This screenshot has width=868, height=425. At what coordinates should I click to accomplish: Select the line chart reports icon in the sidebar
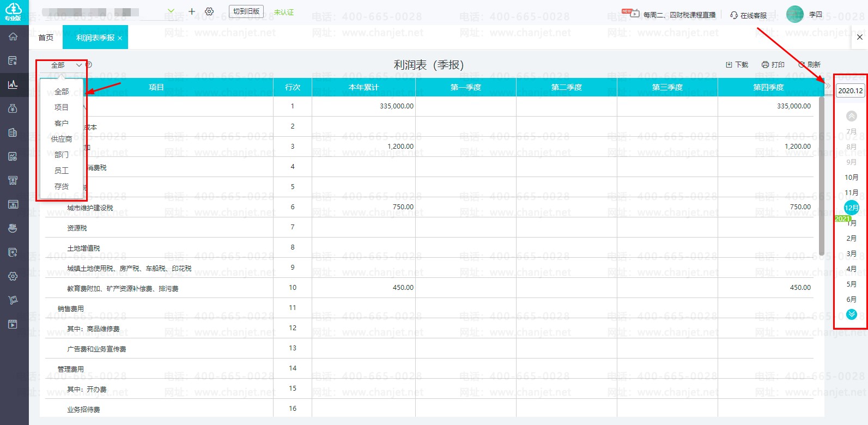coord(13,84)
